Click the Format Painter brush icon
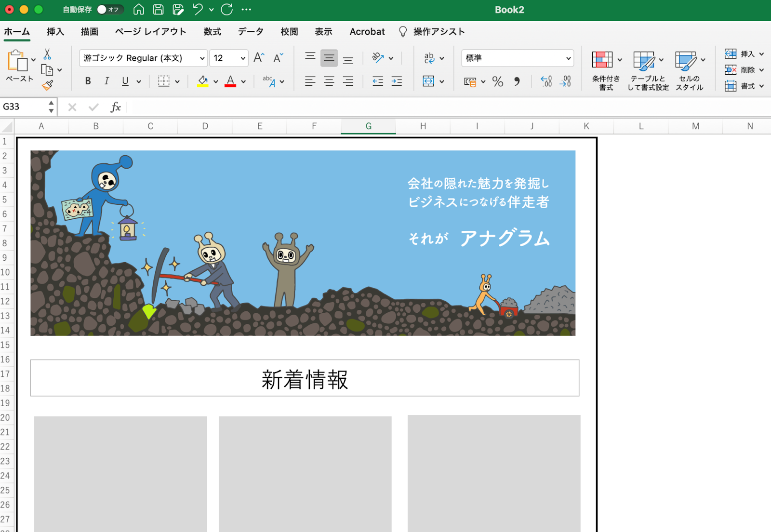This screenshot has width=771, height=532. coord(47,86)
